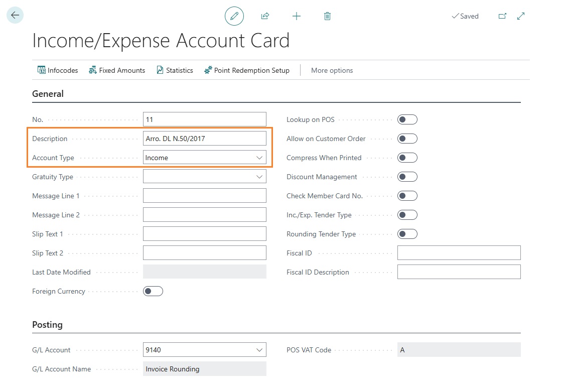Click the trash delete icon
Viewport: 563px width, 392px height.
coord(327,16)
